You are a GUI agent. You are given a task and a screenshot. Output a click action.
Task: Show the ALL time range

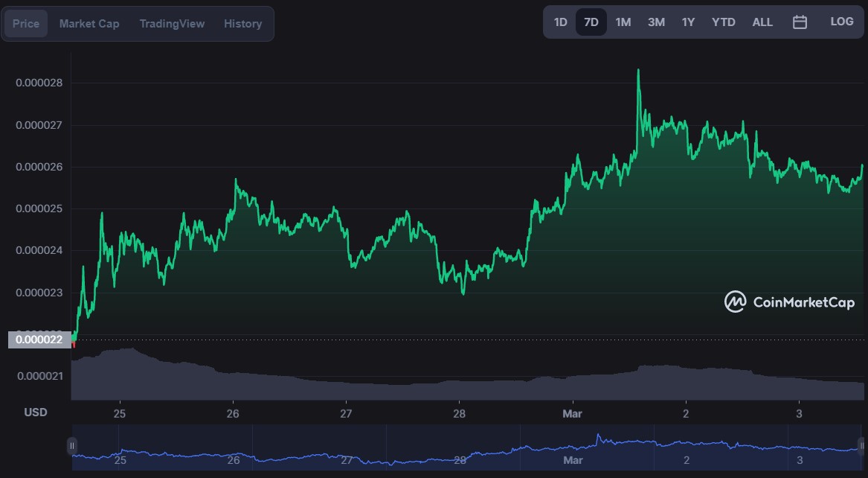coord(762,22)
